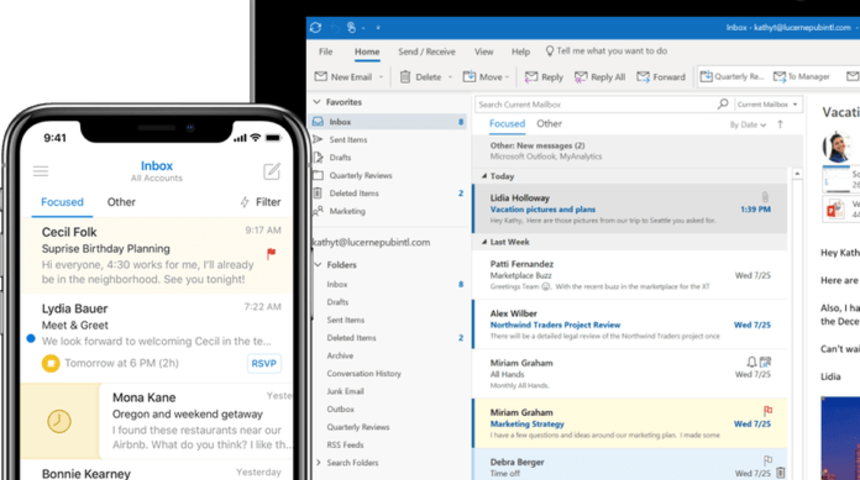
Task: Click the search magnifier icon in mailbox search
Action: [x=723, y=104]
